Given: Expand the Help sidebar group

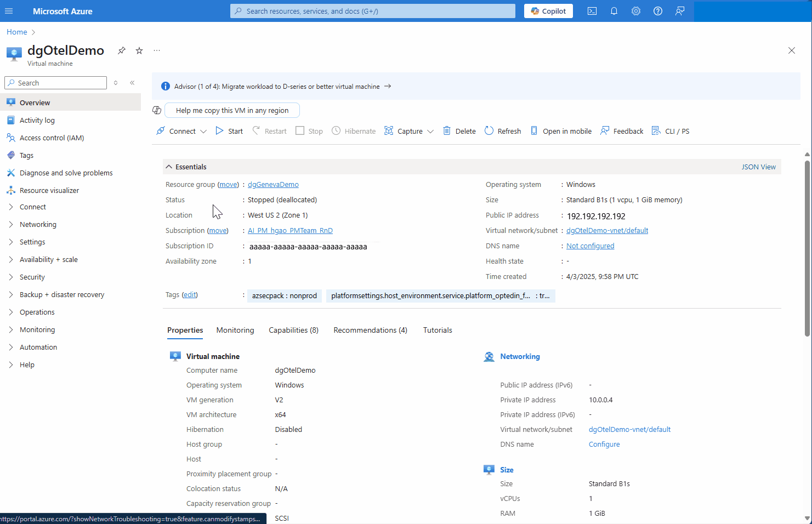Looking at the screenshot, I should pos(11,364).
